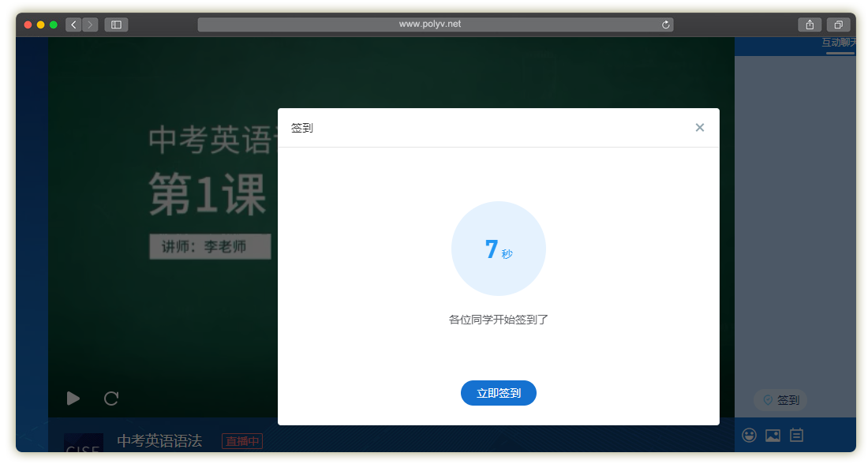Viewport: 868px width, 464px height.
Task: Click the image upload icon in chat
Action: point(773,435)
